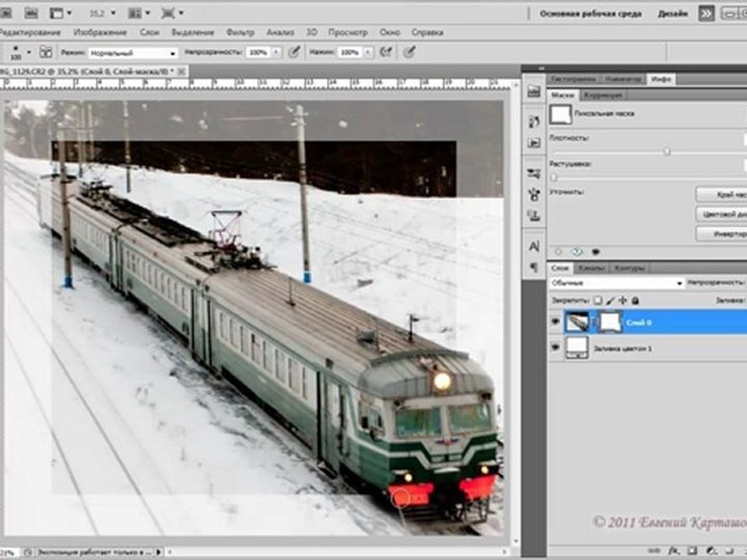Adjust the Плотность density slider
This screenshot has height=560, width=747.
click(667, 152)
